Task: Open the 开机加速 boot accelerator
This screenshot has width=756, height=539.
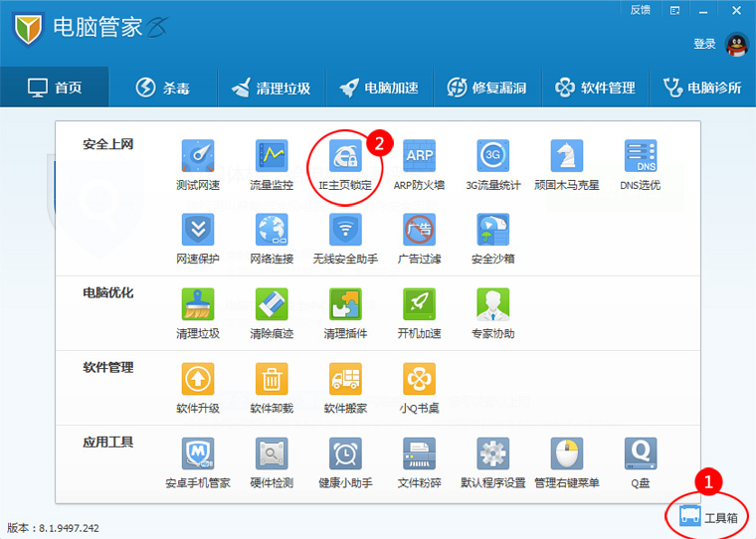Action: [419, 305]
